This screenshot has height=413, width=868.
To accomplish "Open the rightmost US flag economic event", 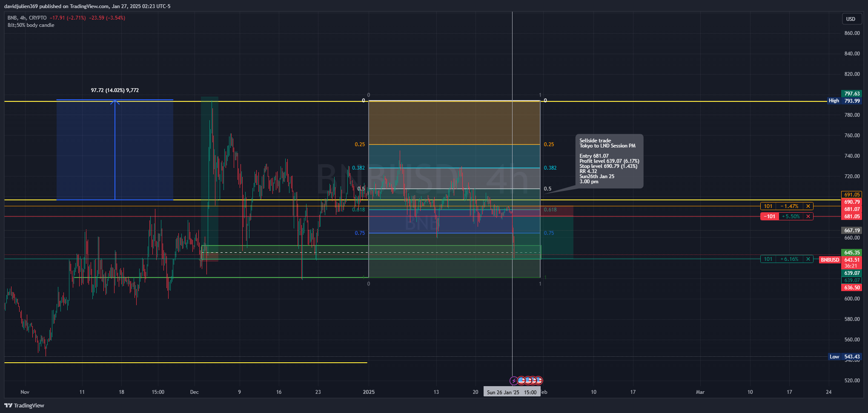I will pyautogui.click(x=539, y=381).
